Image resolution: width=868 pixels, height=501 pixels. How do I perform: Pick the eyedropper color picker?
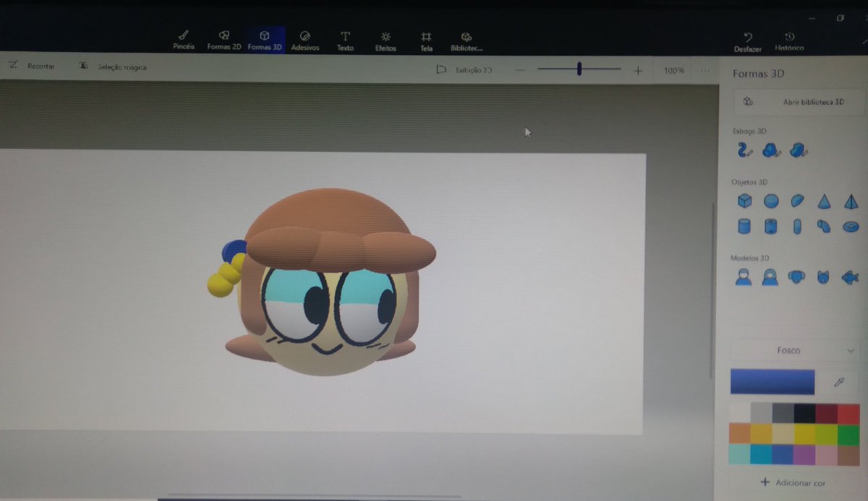839,382
